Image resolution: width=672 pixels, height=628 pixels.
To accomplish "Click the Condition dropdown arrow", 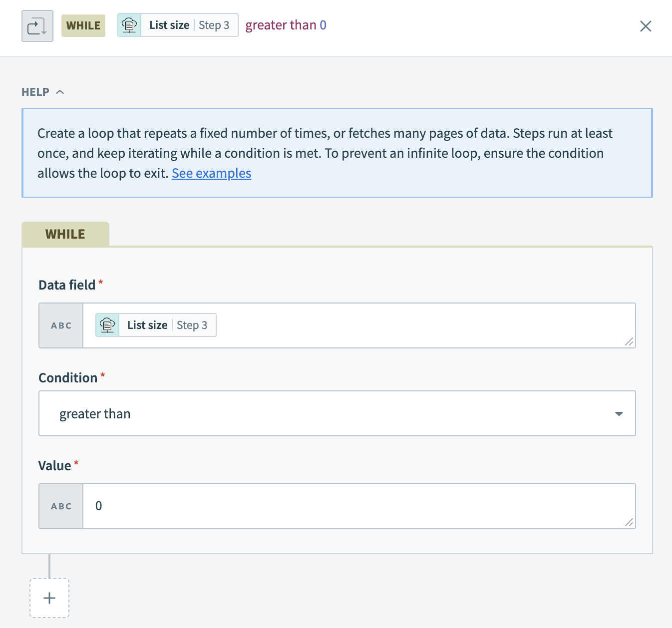I will (619, 413).
